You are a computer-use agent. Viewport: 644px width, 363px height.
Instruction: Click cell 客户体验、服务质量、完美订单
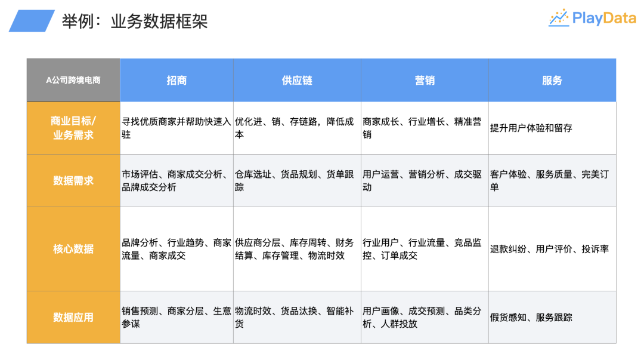(552, 180)
